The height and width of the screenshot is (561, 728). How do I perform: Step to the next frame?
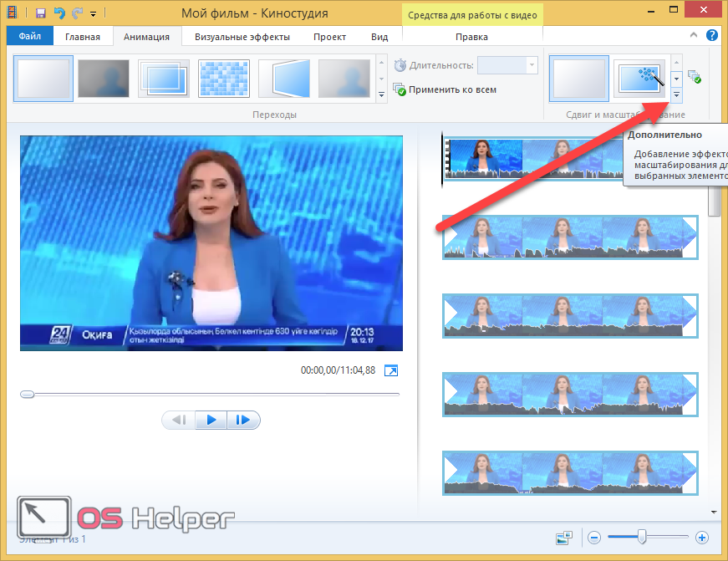243,420
